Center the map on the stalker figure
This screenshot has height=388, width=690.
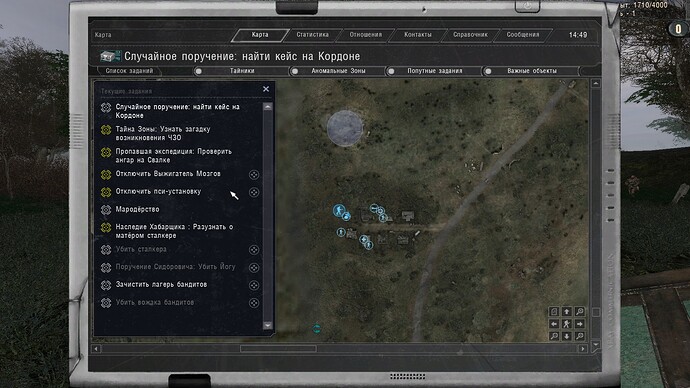point(567,324)
